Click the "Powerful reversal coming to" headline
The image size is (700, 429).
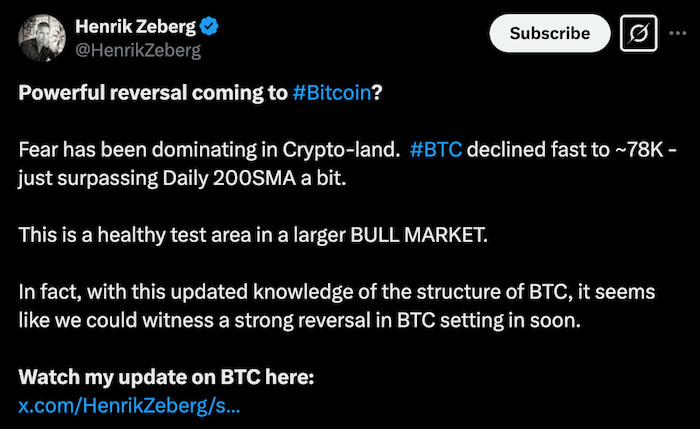[153, 93]
